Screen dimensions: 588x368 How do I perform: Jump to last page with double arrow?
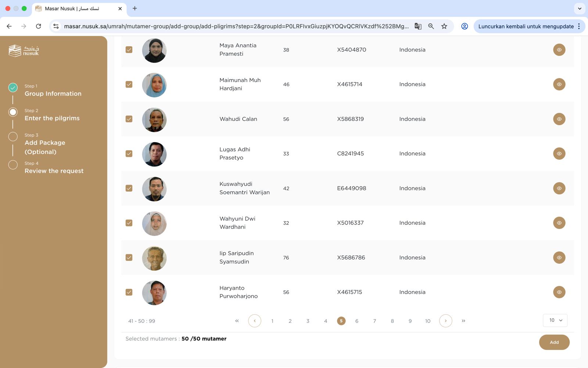(463, 321)
